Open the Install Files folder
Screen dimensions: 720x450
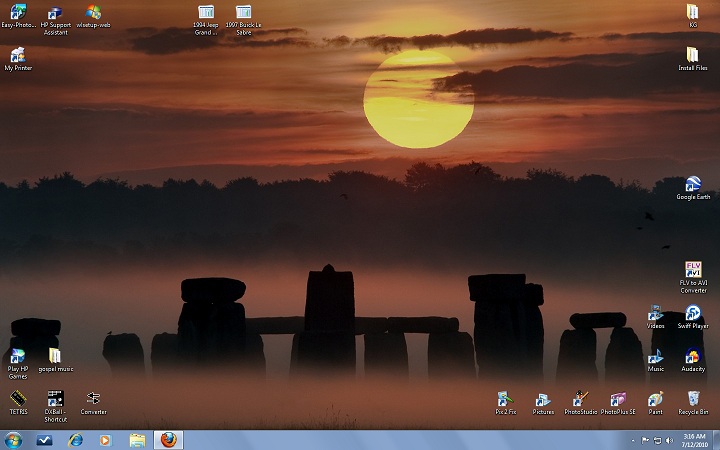(x=692, y=58)
